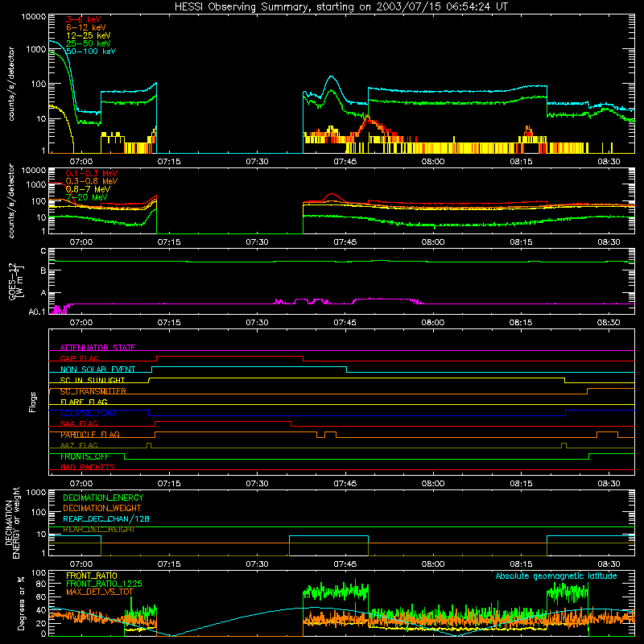644x644 pixels.
Task: Click the olive flag label beneath PARTICLE_FLAG
Action: click(x=79, y=446)
